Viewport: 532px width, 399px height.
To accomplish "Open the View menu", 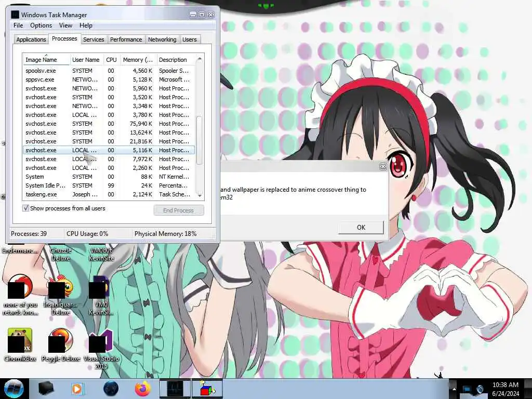I will (65, 25).
